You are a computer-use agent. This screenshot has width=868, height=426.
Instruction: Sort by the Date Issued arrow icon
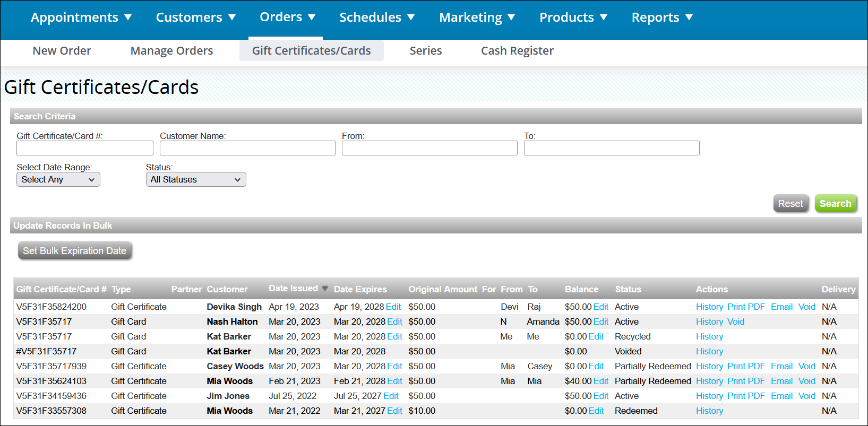(325, 289)
